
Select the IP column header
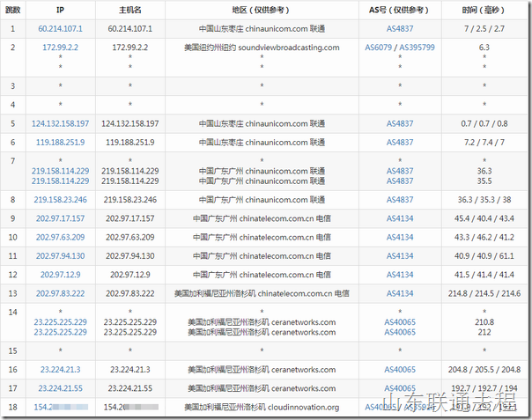pyautogui.click(x=60, y=11)
